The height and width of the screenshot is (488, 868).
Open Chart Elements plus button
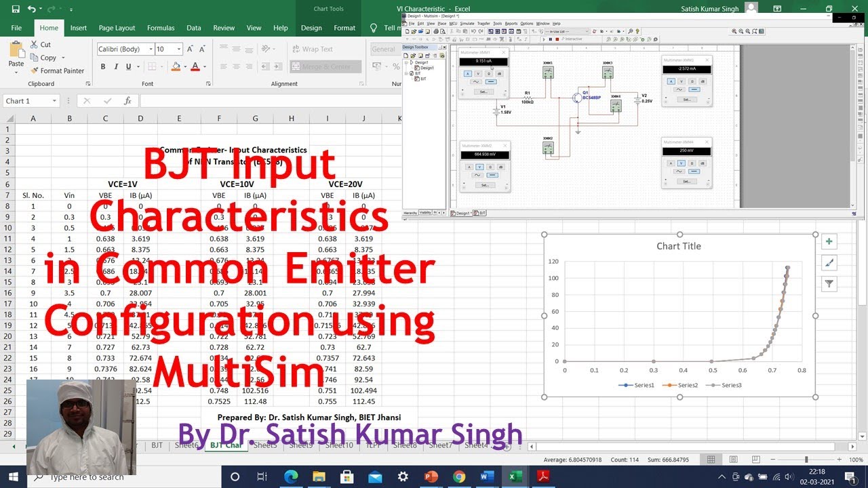click(x=829, y=242)
